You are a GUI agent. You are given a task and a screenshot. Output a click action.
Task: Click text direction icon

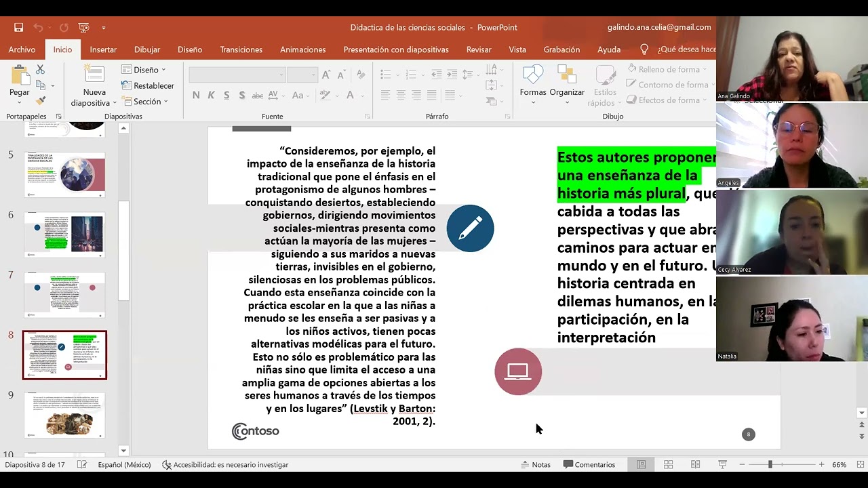pyautogui.click(x=492, y=70)
